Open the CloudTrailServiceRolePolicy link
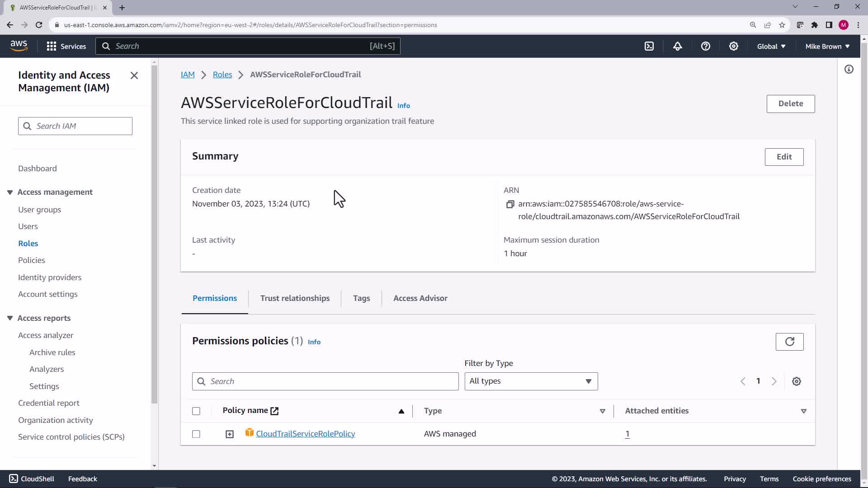This screenshot has width=868, height=488. coord(305,434)
